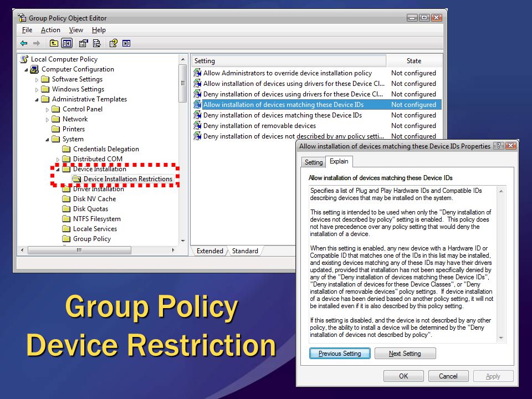Viewport: 532px width, 399px height.
Task: Click the Computer Configuration computer icon
Action: (x=34, y=69)
